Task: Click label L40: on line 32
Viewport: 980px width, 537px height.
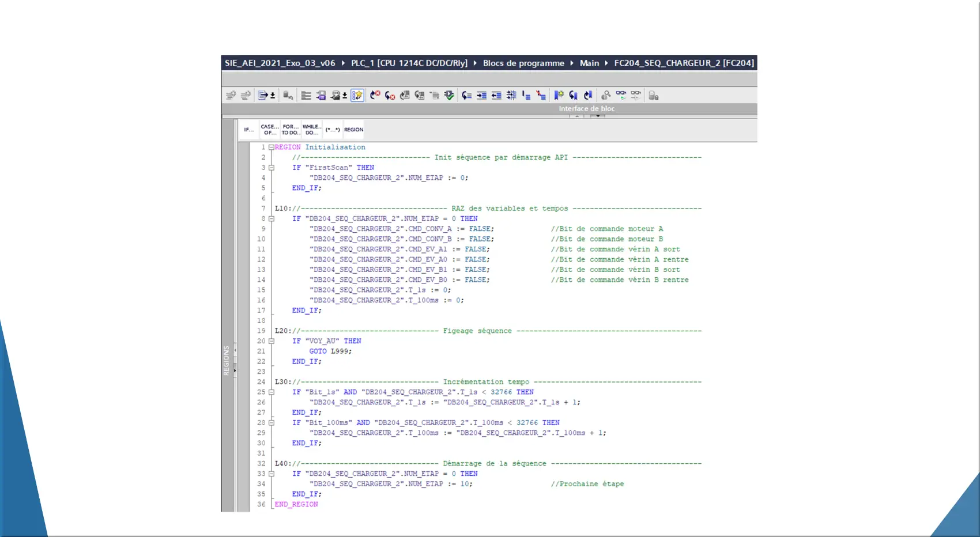Action: point(283,463)
